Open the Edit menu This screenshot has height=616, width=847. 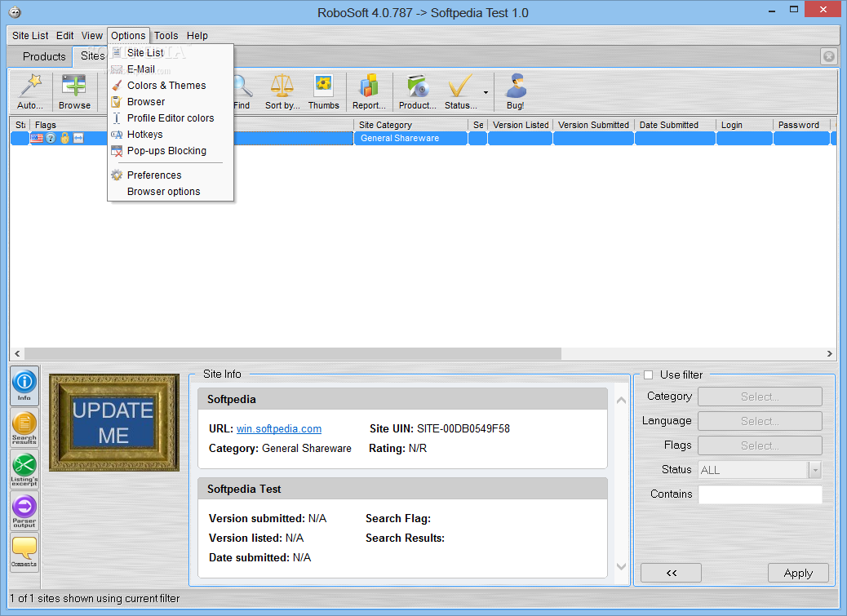coord(64,36)
